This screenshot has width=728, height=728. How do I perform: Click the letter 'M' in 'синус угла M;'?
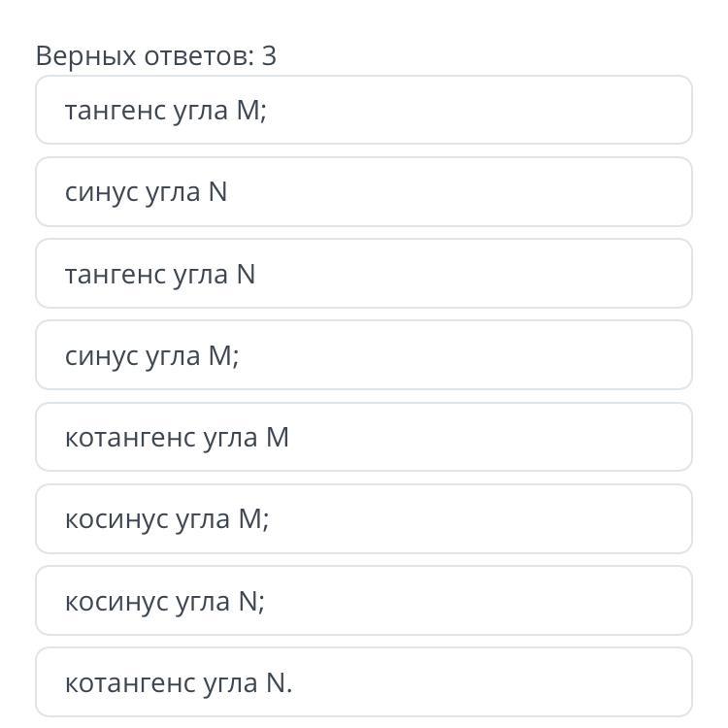[x=218, y=356]
